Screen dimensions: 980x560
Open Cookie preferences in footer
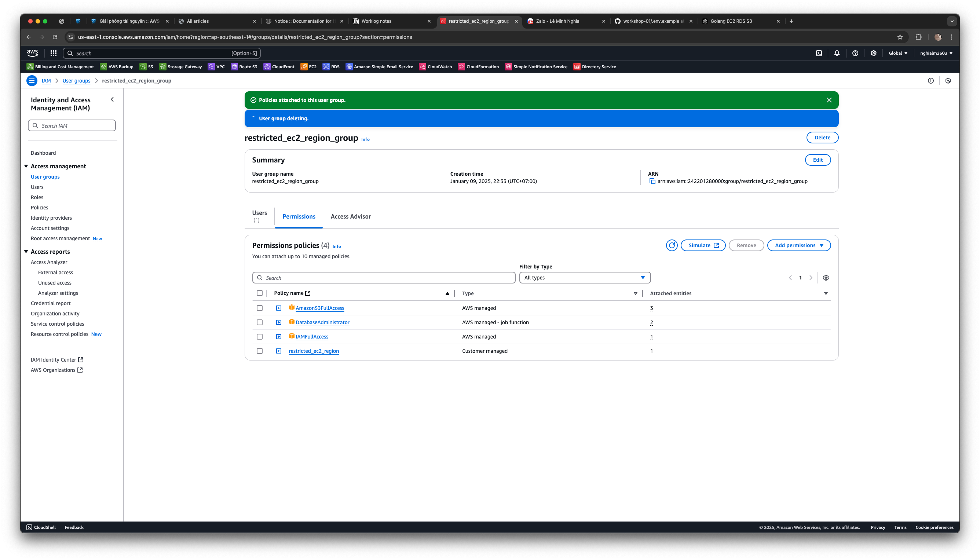[934, 527]
